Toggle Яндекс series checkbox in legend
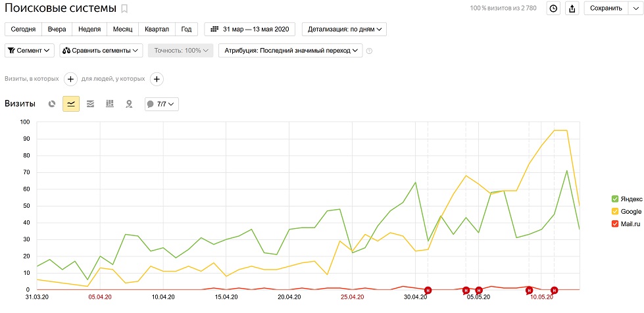 click(x=614, y=199)
